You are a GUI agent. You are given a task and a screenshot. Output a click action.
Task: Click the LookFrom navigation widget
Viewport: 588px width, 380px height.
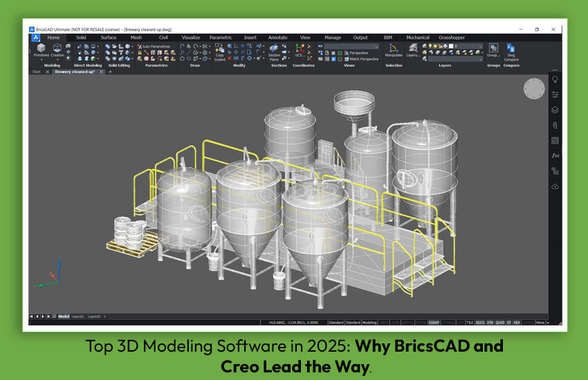tap(534, 88)
